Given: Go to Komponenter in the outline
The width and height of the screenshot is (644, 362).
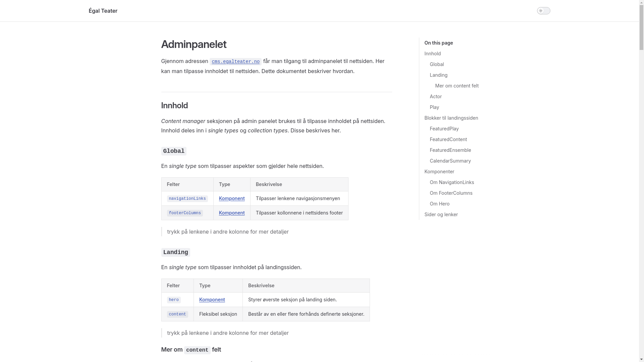Looking at the screenshot, I should (439, 172).
